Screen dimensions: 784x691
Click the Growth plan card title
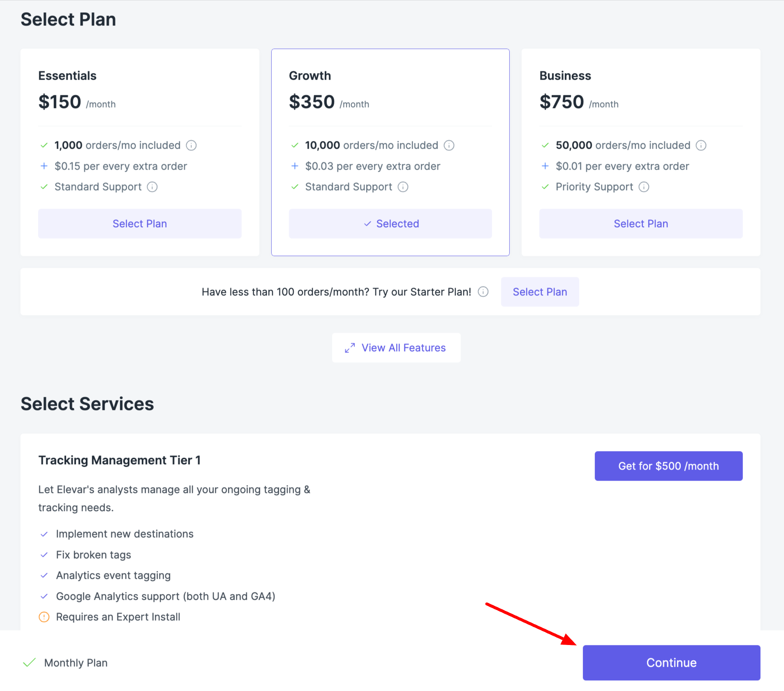[310, 76]
